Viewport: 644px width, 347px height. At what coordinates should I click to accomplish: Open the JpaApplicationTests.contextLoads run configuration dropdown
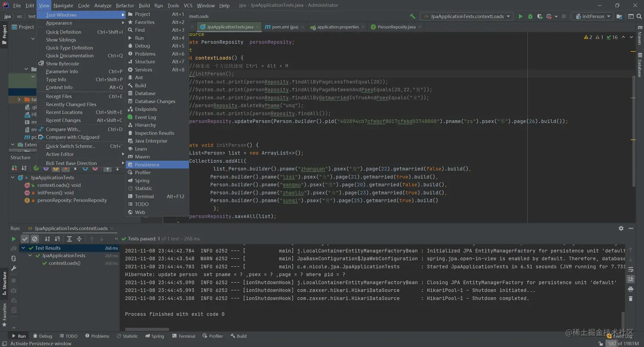coord(466,17)
